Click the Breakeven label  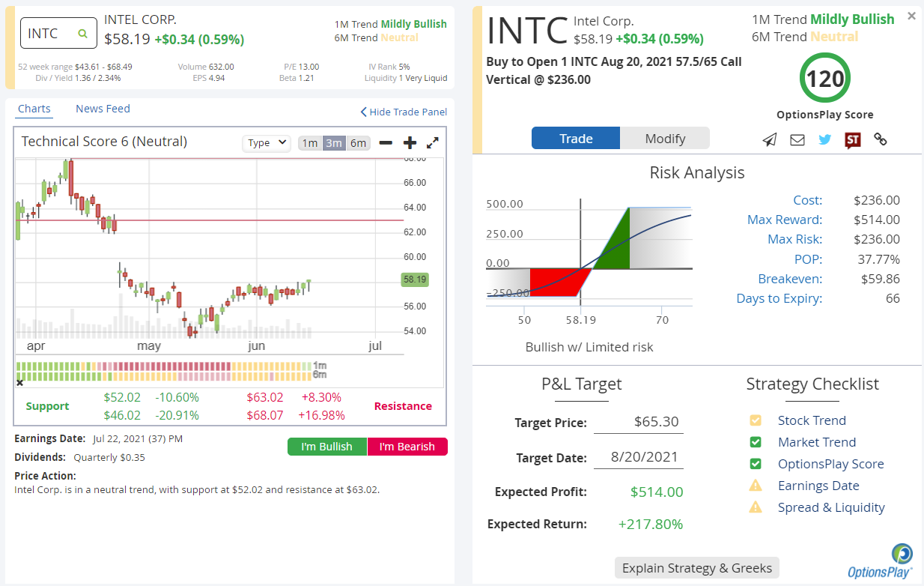tap(790, 279)
